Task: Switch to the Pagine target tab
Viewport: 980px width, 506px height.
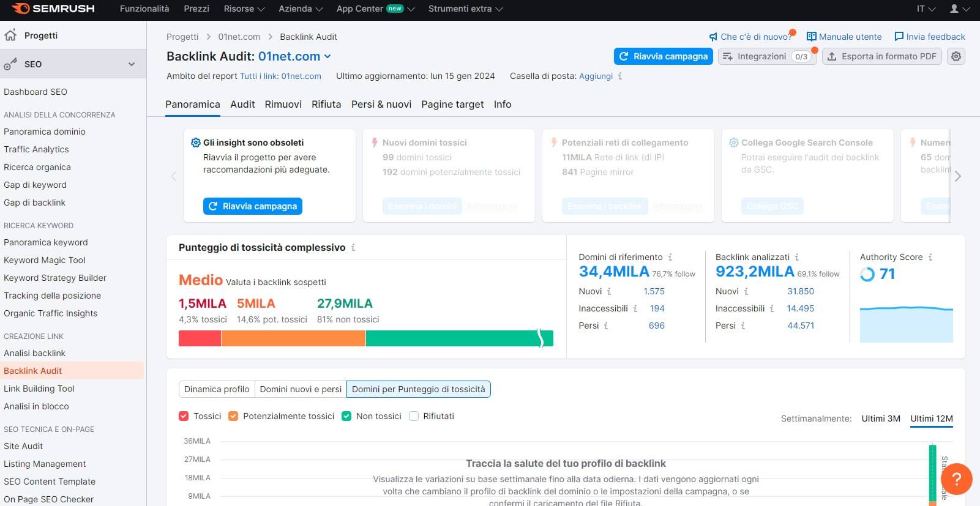Action: pyautogui.click(x=452, y=104)
